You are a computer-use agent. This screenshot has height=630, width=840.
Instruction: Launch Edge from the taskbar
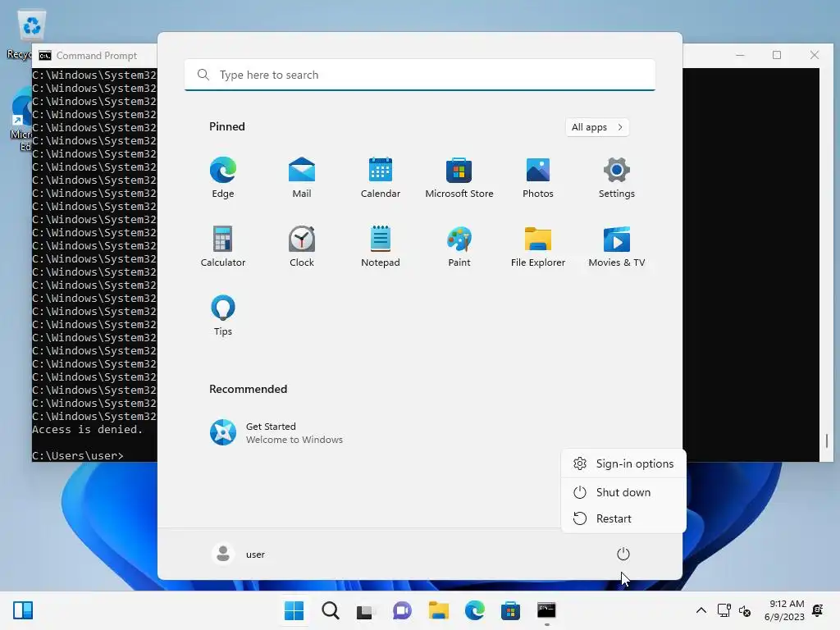[475, 610]
